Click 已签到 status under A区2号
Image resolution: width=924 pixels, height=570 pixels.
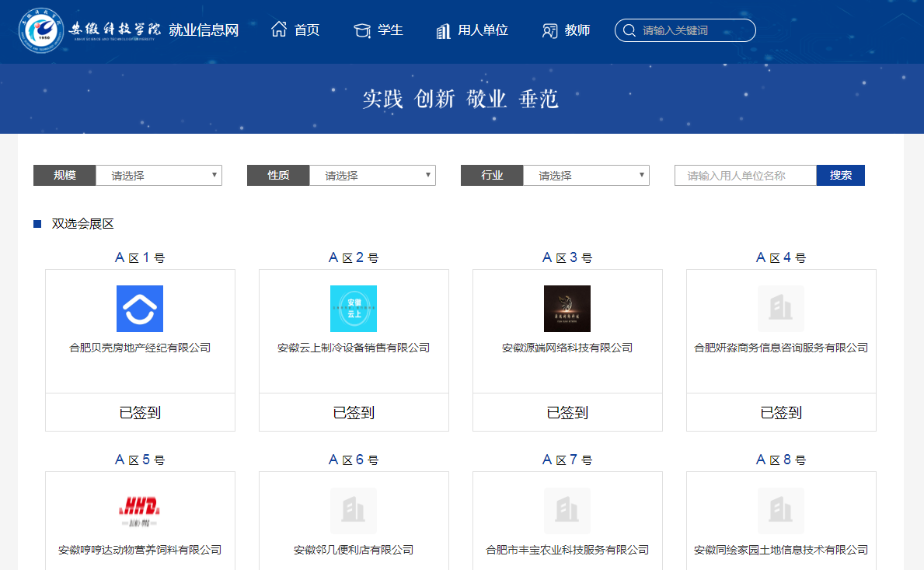click(354, 413)
